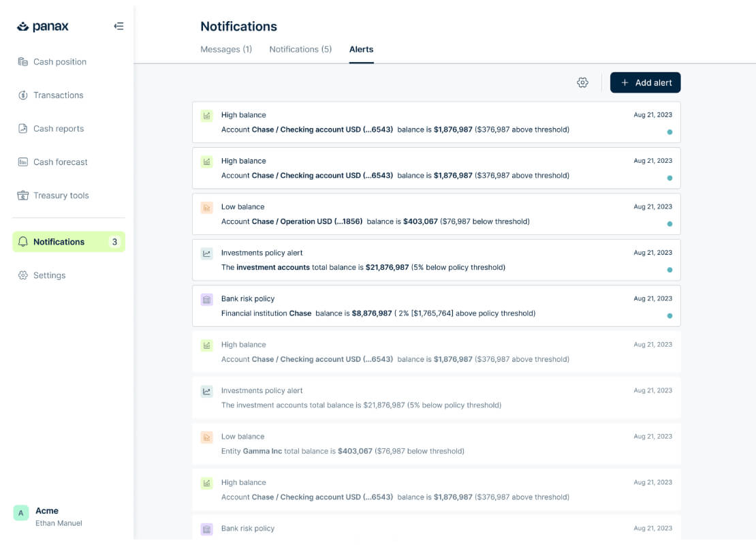Click the unread Low balance alert title
Viewport: 756px width, 545px height.
(x=242, y=207)
